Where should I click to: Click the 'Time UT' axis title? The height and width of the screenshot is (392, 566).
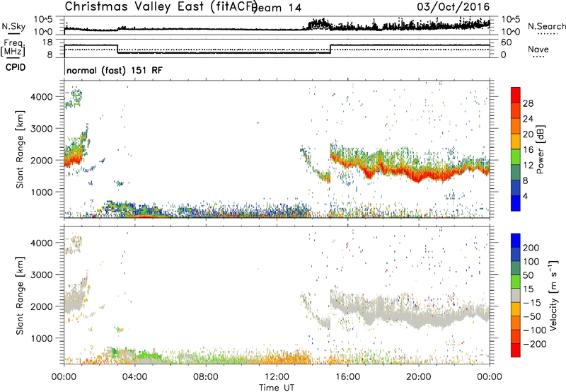pos(277,388)
